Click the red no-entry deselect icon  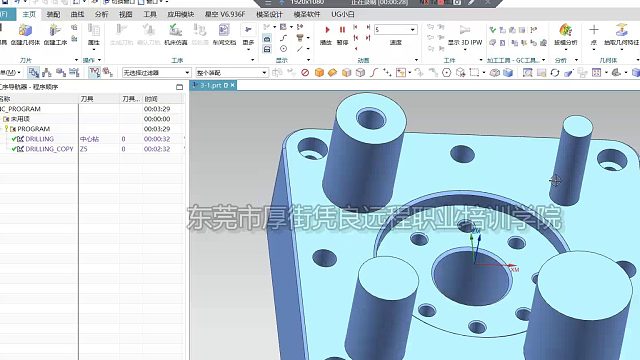[x=305, y=73]
